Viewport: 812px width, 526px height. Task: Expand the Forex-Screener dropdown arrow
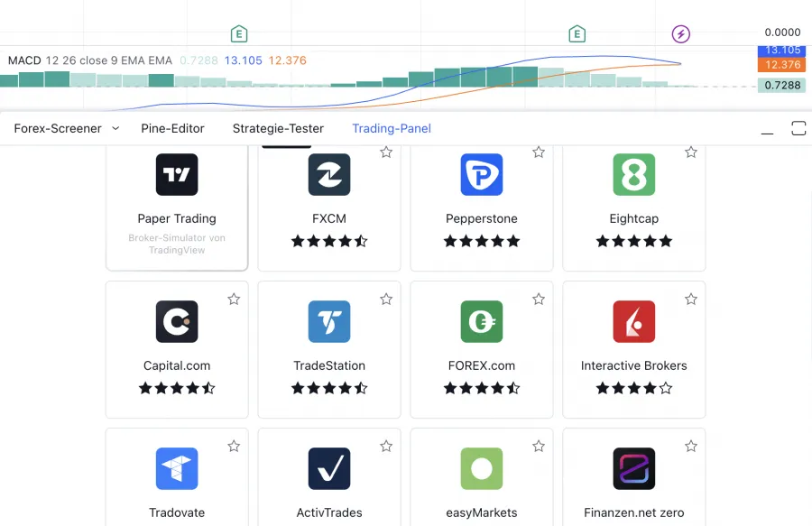115,128
